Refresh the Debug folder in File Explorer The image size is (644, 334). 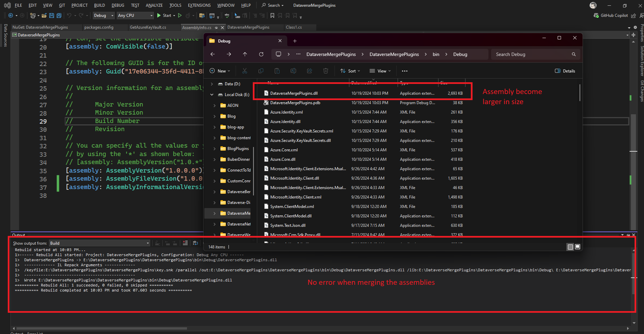(261, 54)
